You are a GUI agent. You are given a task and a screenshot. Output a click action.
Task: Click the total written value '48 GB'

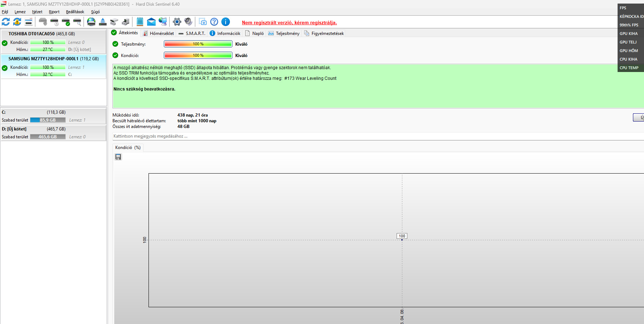183,127
